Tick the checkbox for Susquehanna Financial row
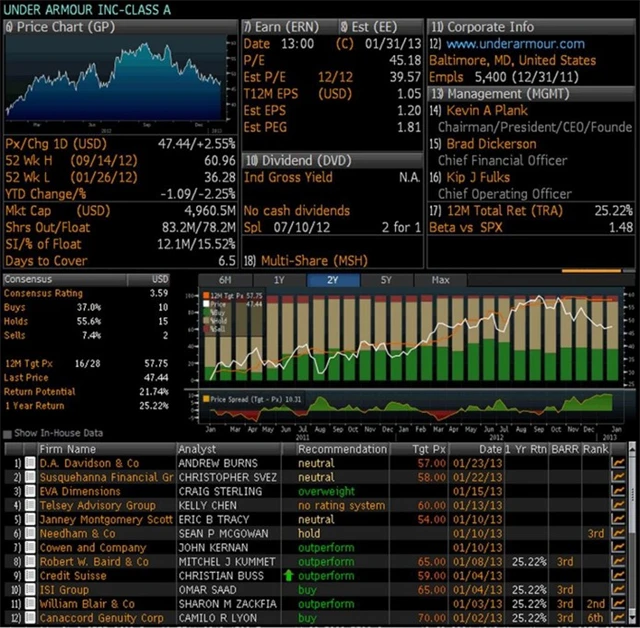The height and width of the screenshot is (628, 640). (30, 478)
